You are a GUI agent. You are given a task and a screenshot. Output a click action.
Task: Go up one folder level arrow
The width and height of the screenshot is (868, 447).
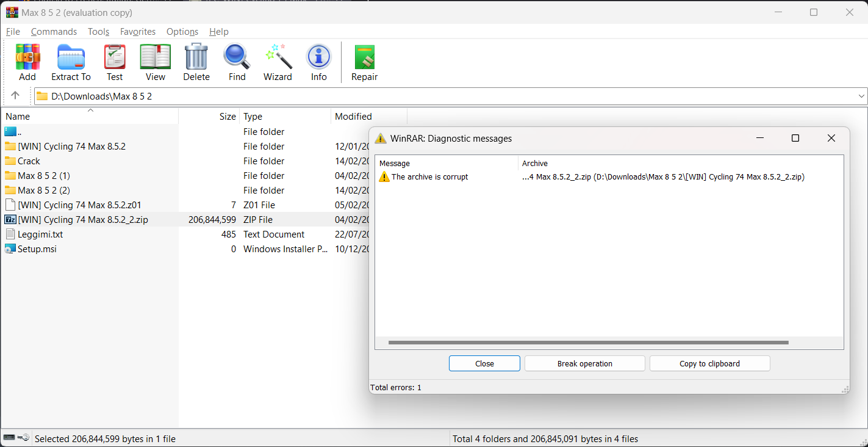pyautogui.click(x=15, y=96)
